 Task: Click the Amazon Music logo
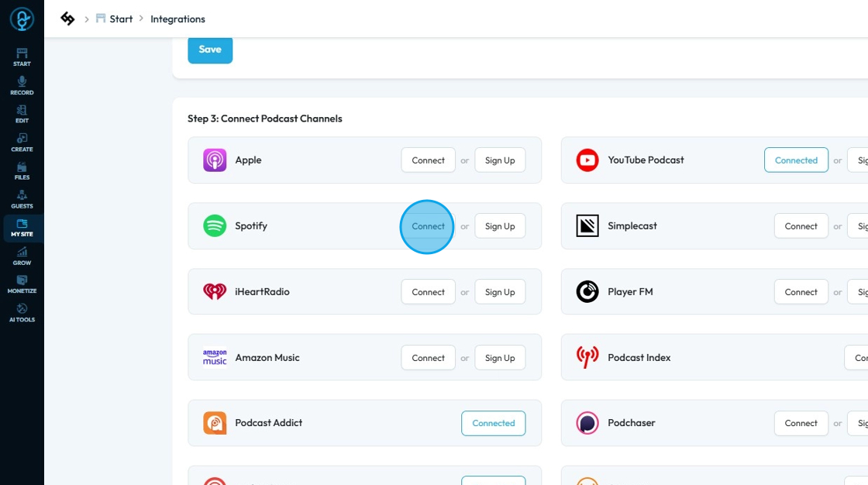tap(215, 357)
